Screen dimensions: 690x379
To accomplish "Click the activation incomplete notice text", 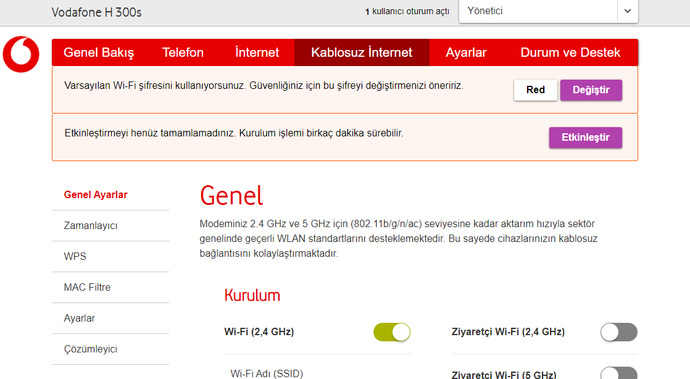I will 234,133.
